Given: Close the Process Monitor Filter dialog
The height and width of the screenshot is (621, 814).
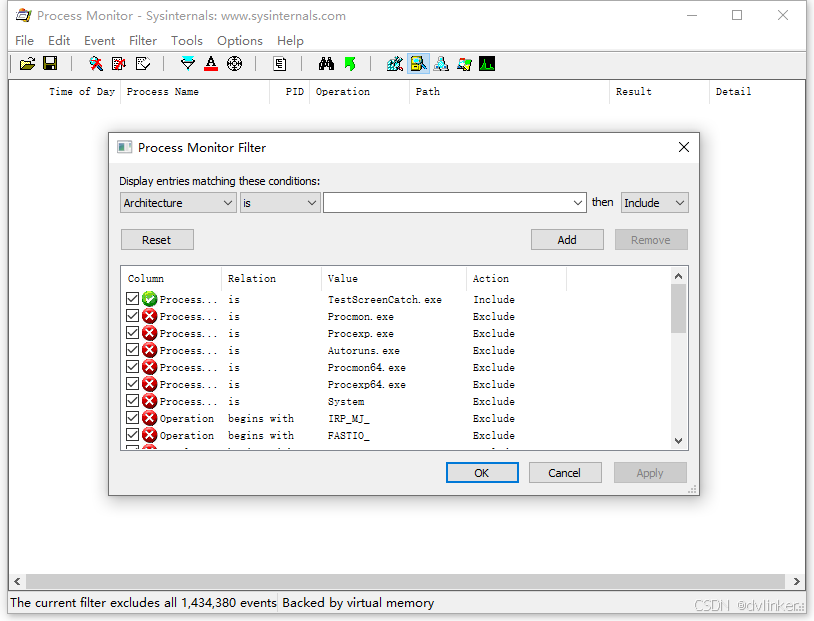Looking at the screenshot, I should 684,147.
